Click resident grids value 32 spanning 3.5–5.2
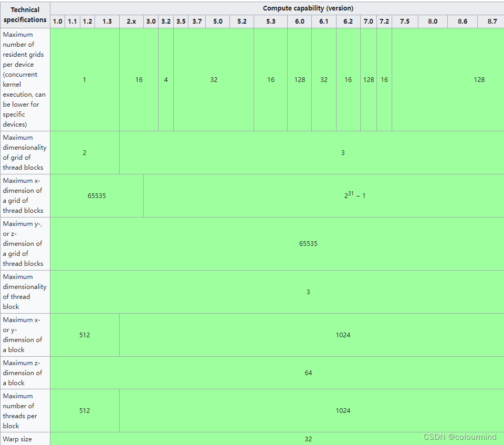This screenshot has width=504, height=445. tap(214, 79)
